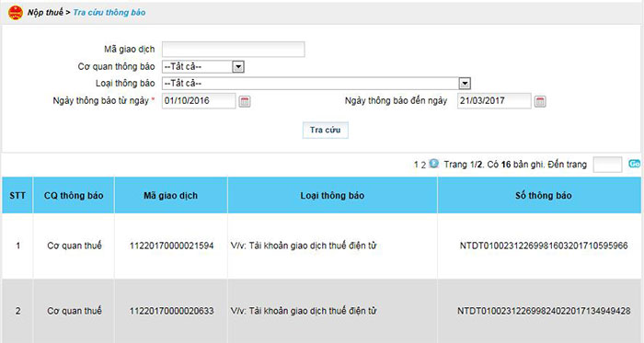Click row 2 Cơ quan thuế cell

[75, 311]
